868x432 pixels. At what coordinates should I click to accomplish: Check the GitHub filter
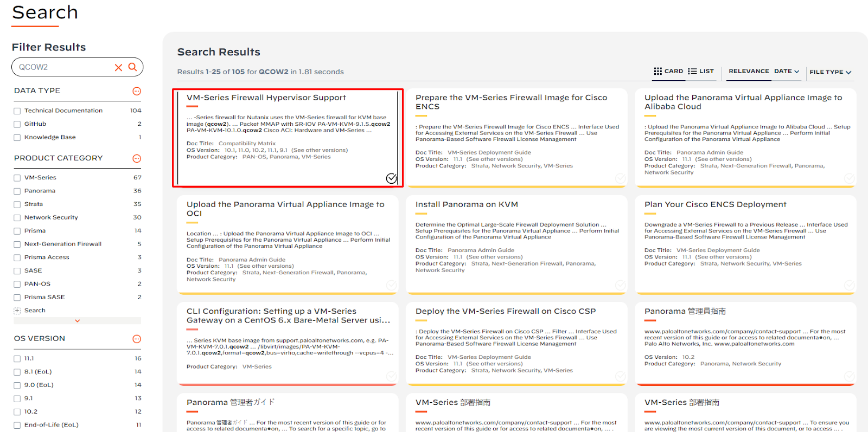coord(17,124)
